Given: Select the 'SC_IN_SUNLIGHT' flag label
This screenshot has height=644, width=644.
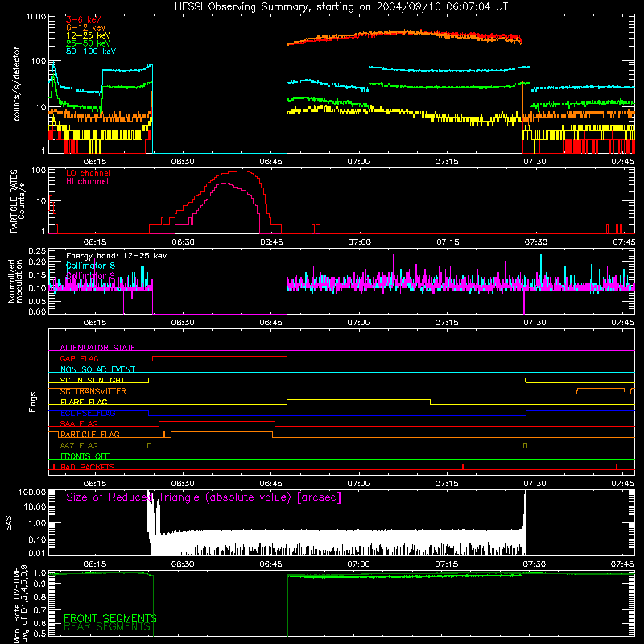Looking at the screenshot, I should click(93, 380).
